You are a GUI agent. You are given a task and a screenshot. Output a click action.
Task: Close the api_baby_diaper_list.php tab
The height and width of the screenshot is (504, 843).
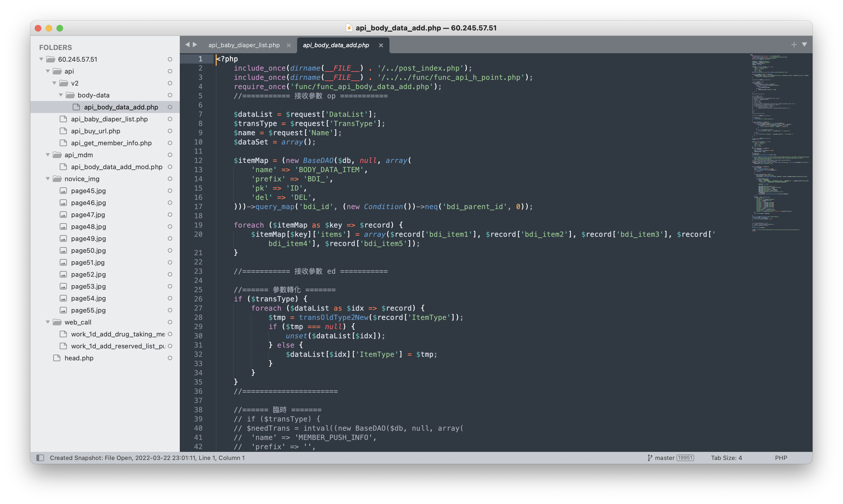(289, 45)
